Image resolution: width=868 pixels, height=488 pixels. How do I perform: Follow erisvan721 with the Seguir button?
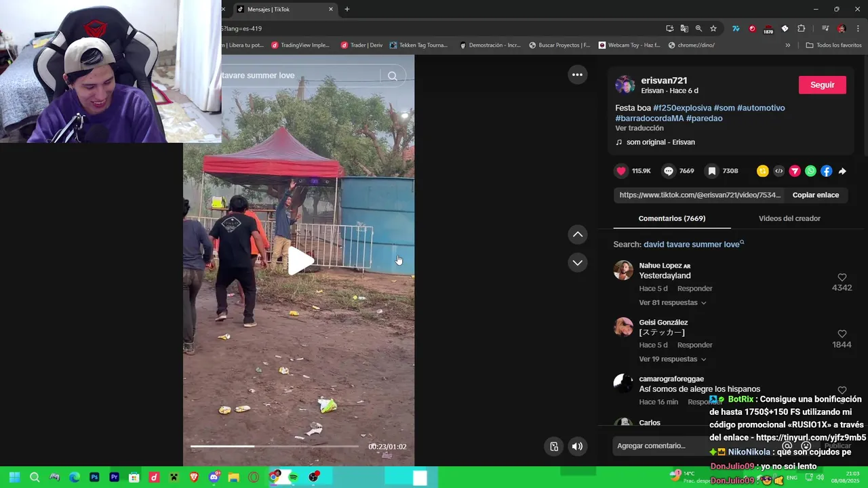pos(822,85)
